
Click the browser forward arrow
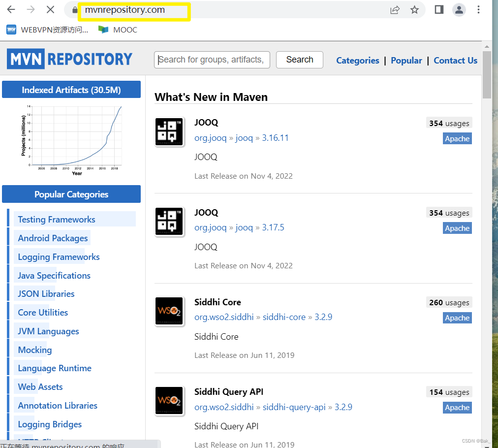(x=31, y=9)
